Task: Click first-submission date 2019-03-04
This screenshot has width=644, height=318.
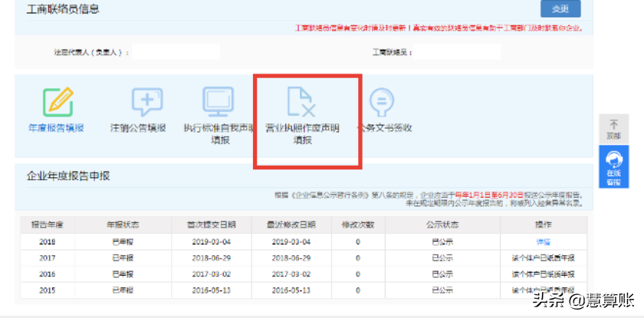Action: (212, 242)
